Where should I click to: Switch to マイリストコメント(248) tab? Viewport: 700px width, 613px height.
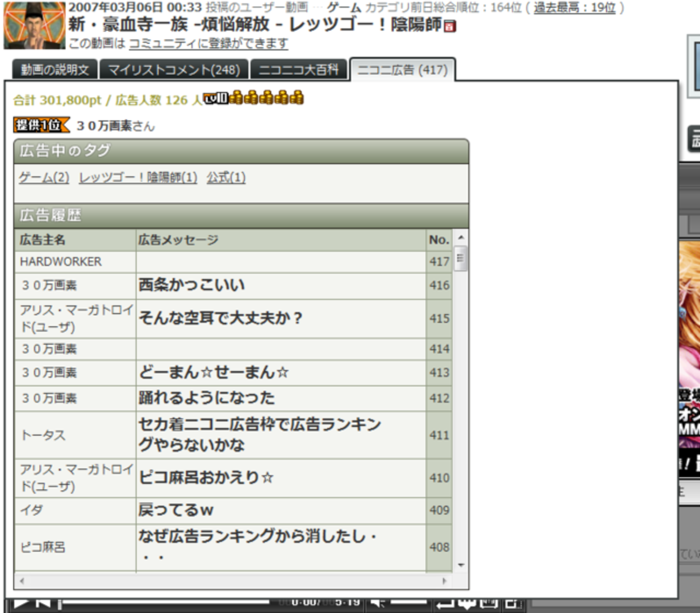pos(174,69)
